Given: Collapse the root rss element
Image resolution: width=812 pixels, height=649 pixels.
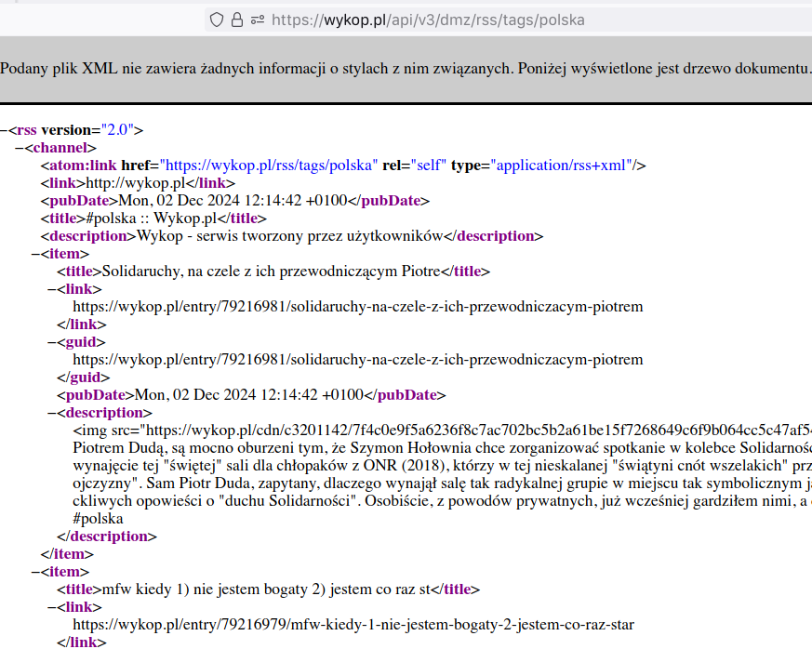Looking at the screenshot, I should (x=5, y=130).
